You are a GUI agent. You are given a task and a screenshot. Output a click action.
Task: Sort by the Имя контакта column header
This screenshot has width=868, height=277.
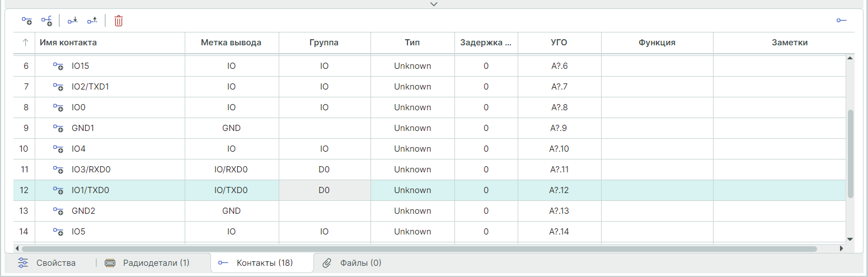pos(68,43)
